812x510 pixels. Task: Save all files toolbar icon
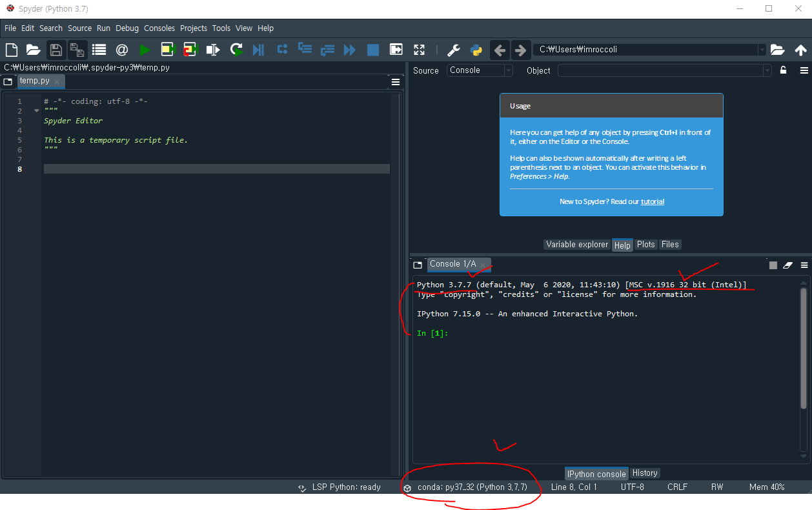coord(77,50)
